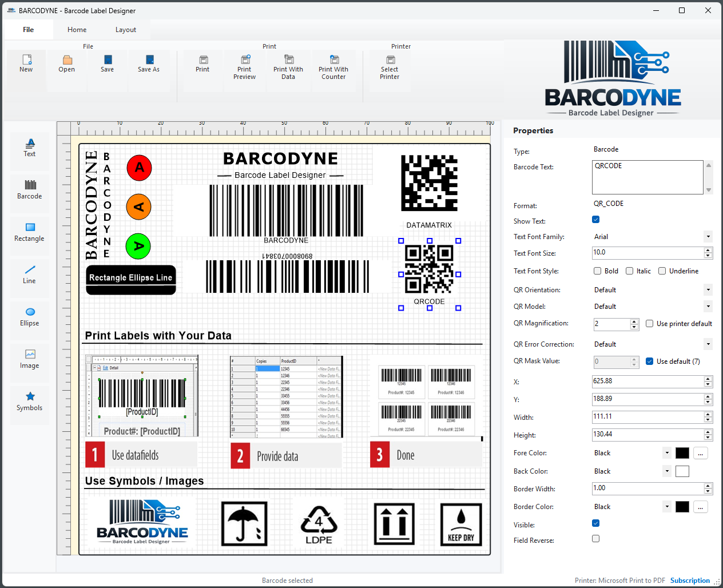This screenshot has width=723, height=588.
Task: Open the QR Model dropdown
Action: click(708, 306)
